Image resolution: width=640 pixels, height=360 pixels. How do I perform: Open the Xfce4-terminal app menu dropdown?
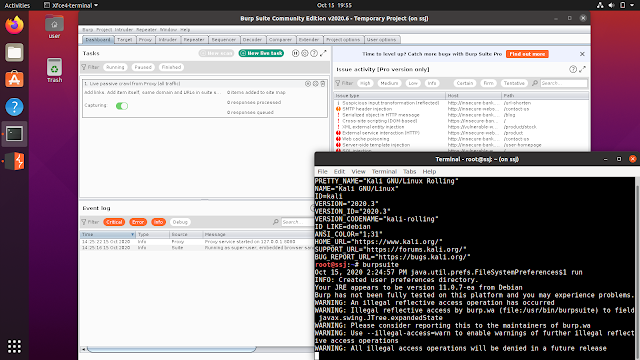71,5
